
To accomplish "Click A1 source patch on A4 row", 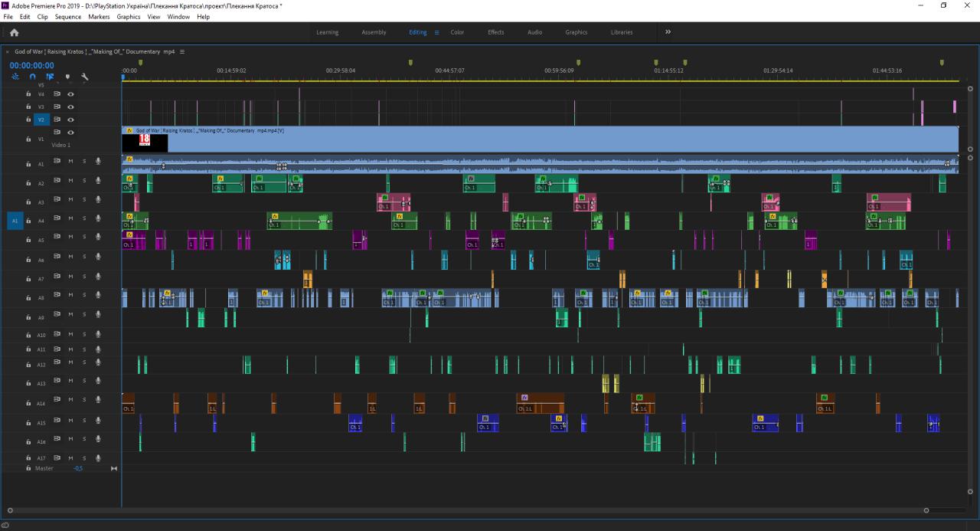I will (x=15, y=221).
